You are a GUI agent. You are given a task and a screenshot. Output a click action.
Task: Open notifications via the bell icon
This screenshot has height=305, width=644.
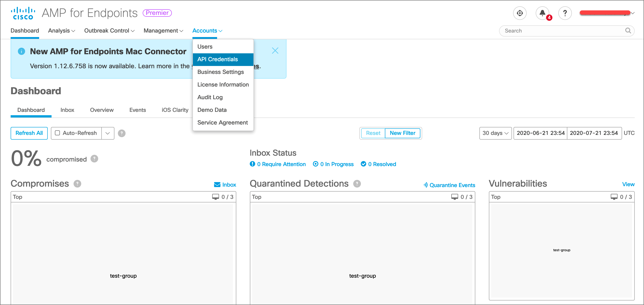(542, 13)
